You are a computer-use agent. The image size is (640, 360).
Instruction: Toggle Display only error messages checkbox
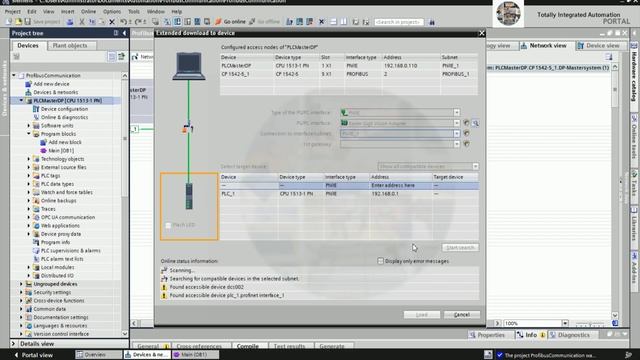(x=380, y=261)
